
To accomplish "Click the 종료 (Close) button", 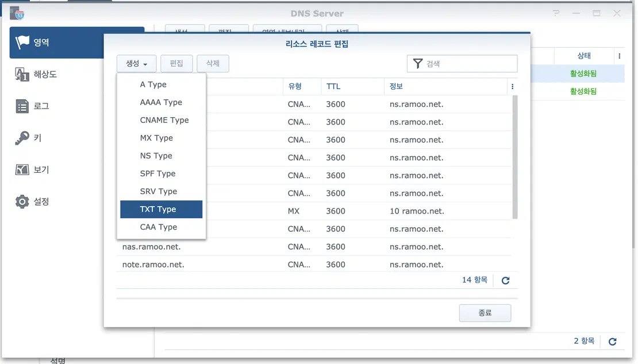I will click(485, 313).
